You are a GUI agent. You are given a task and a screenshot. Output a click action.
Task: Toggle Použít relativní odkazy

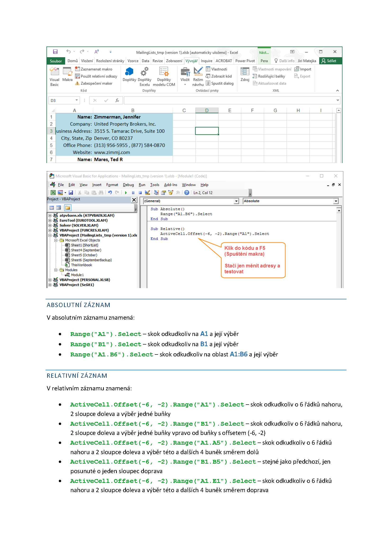(96, 76)
